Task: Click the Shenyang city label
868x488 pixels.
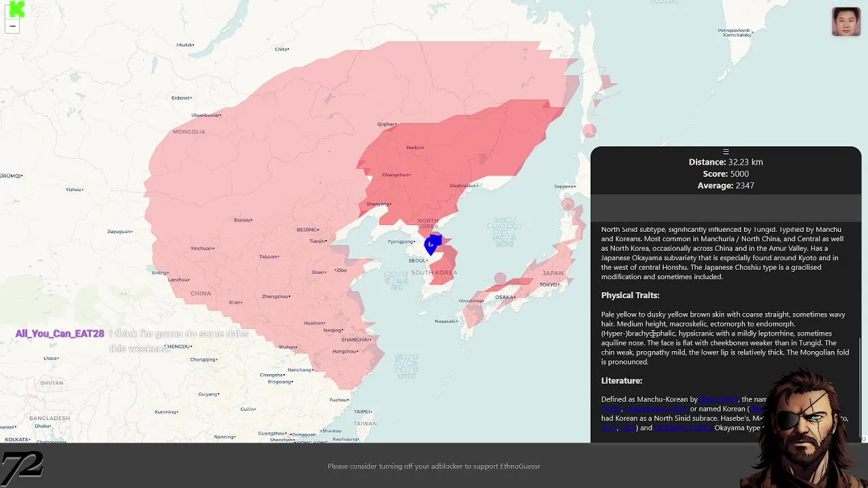Action: point(378,203)
